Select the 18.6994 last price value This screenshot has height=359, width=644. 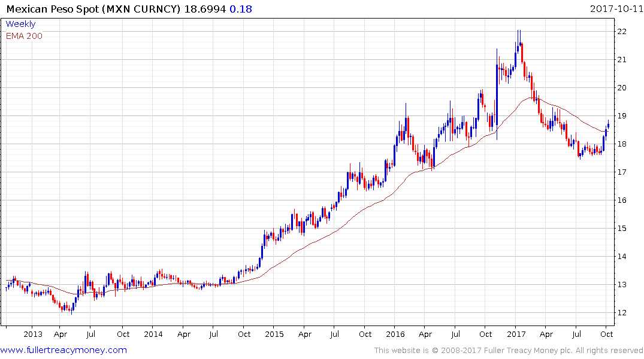(205, 9)
